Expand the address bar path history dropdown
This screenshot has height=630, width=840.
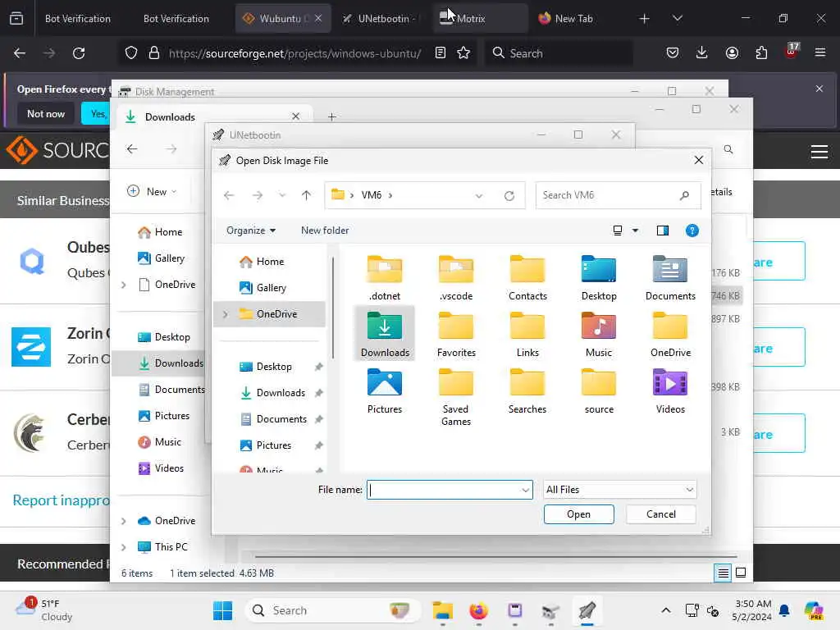click(x=479, y=195)
